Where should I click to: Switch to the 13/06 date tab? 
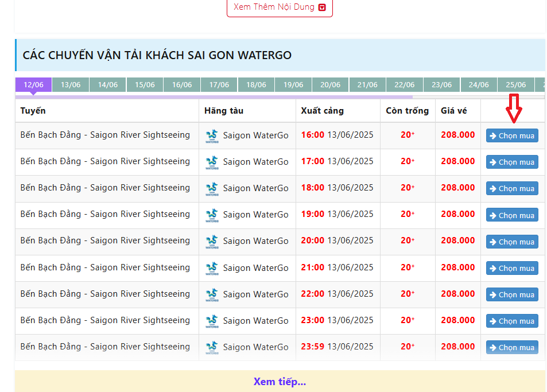click(x=71, y=85)
